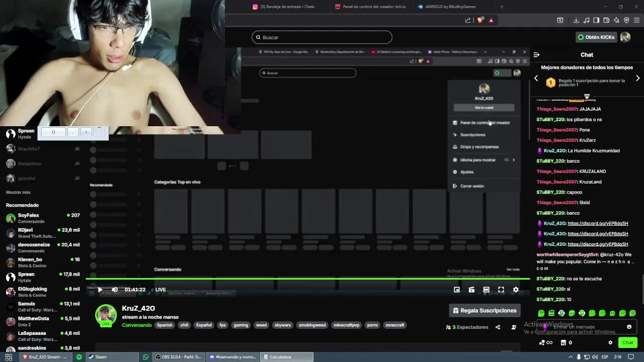
Task: Click the Conversando category link
Action: point(136,325)
